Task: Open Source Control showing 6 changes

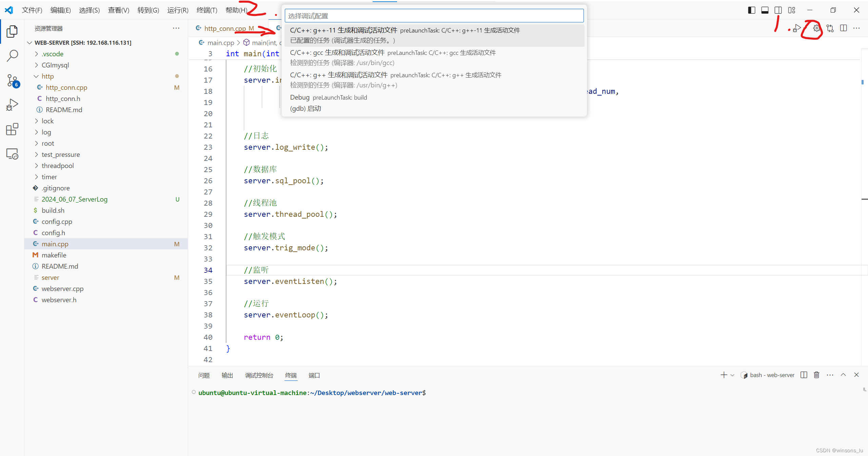Action: click(12, 81)
